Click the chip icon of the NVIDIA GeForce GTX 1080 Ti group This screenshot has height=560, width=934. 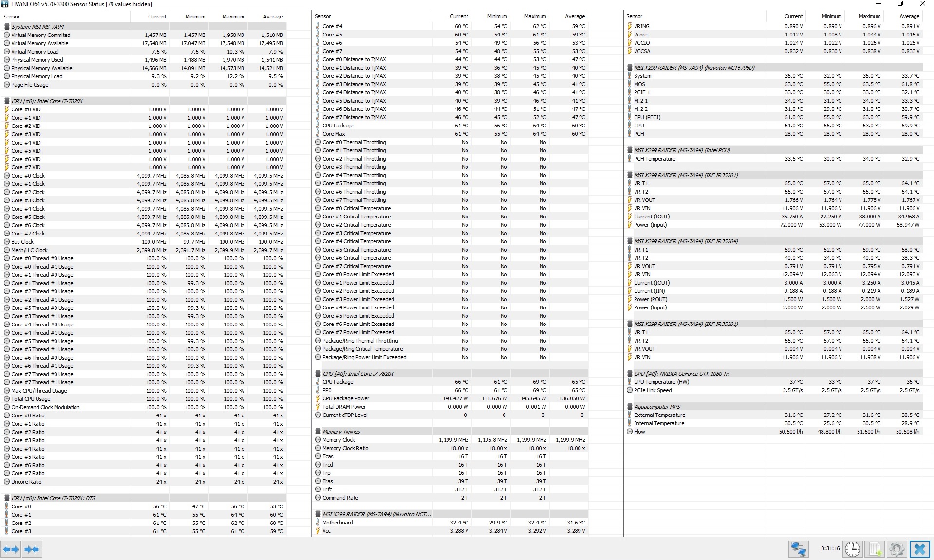pyautogui.click(x=630, y=374)
